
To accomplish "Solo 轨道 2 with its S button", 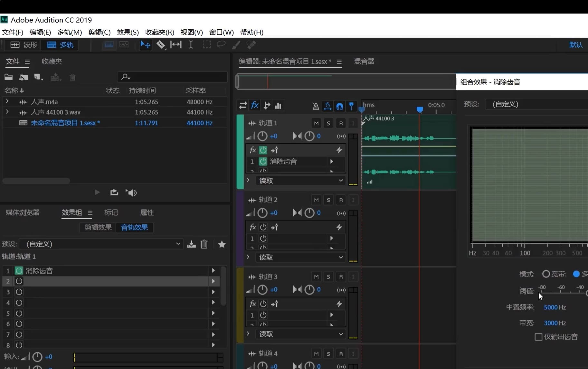I will coord(328,200).
